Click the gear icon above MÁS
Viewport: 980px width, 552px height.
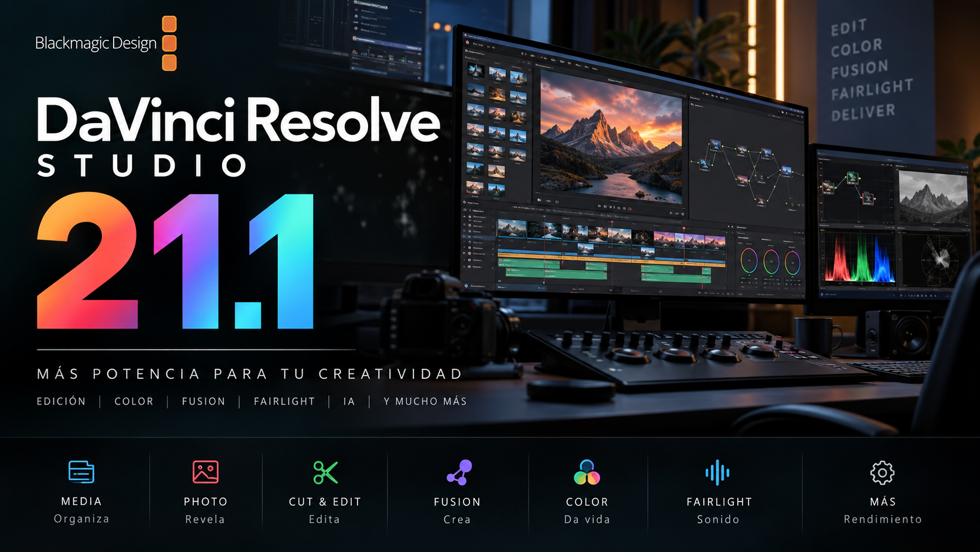(x=882, y=472)
